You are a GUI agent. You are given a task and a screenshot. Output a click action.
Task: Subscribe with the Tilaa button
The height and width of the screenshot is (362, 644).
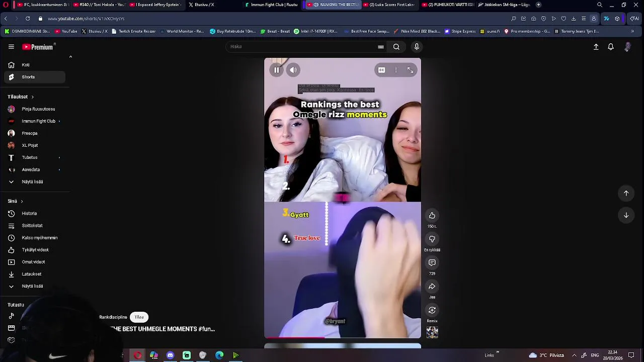(139, 317)
